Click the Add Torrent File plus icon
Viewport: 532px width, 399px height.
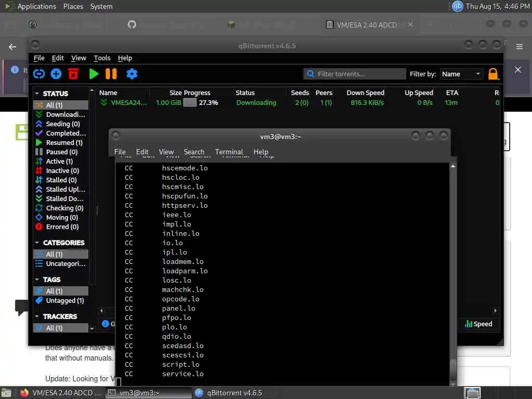click(x=56, y=74)
